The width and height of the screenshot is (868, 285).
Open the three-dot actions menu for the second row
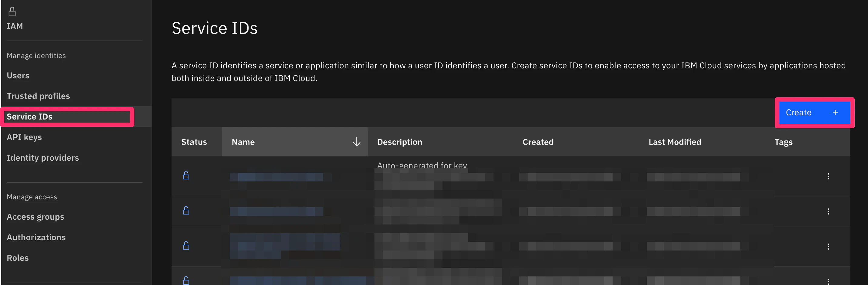(x=828, y=211)
